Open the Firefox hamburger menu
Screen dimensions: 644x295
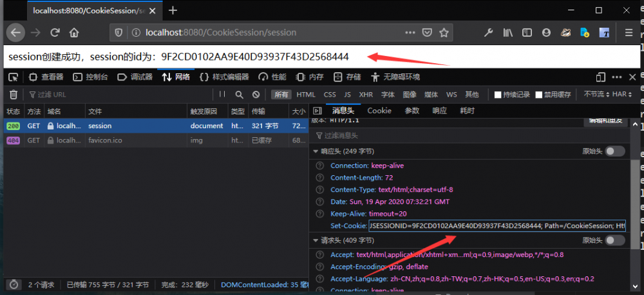[629, 32]
